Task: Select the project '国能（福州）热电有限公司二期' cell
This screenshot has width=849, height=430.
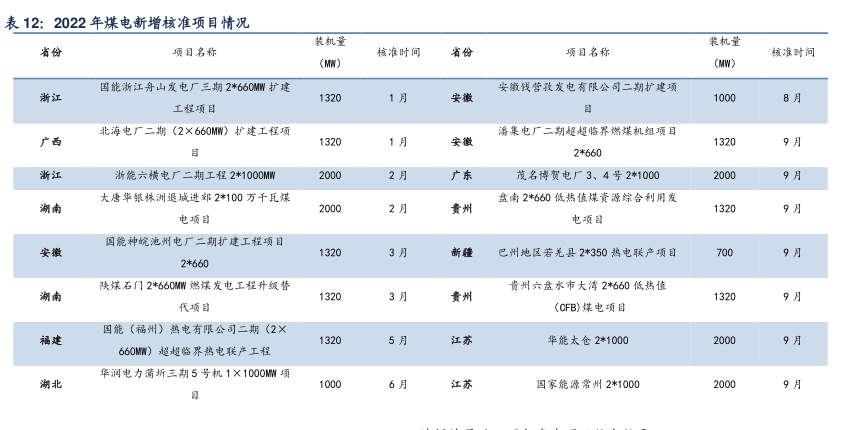Action: [x=195, y=340]
